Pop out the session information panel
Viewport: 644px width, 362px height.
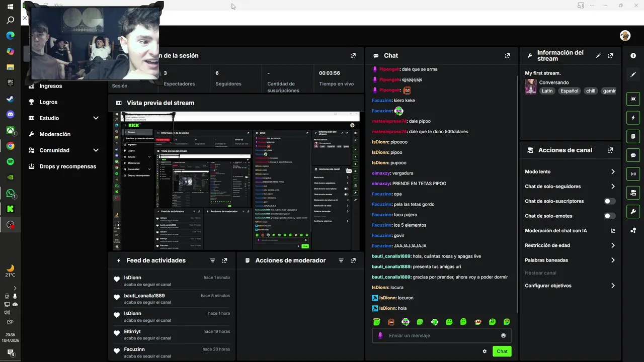pyautogui.click(x=353, y=56)
